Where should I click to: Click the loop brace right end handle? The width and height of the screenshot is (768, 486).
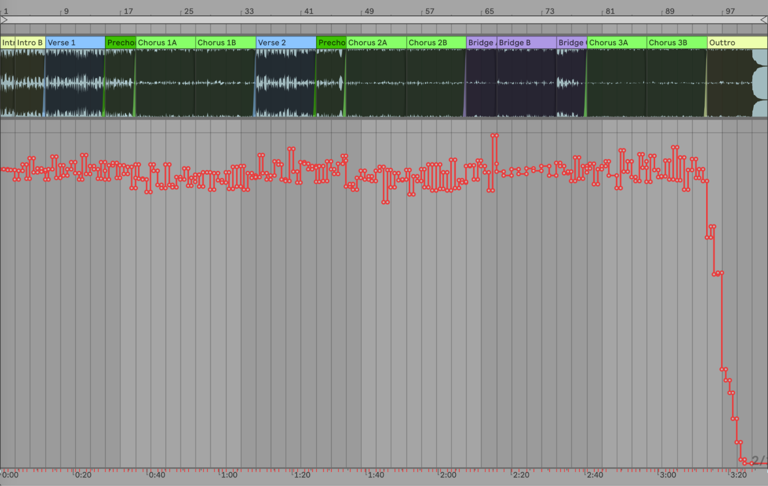coord(763,21)
